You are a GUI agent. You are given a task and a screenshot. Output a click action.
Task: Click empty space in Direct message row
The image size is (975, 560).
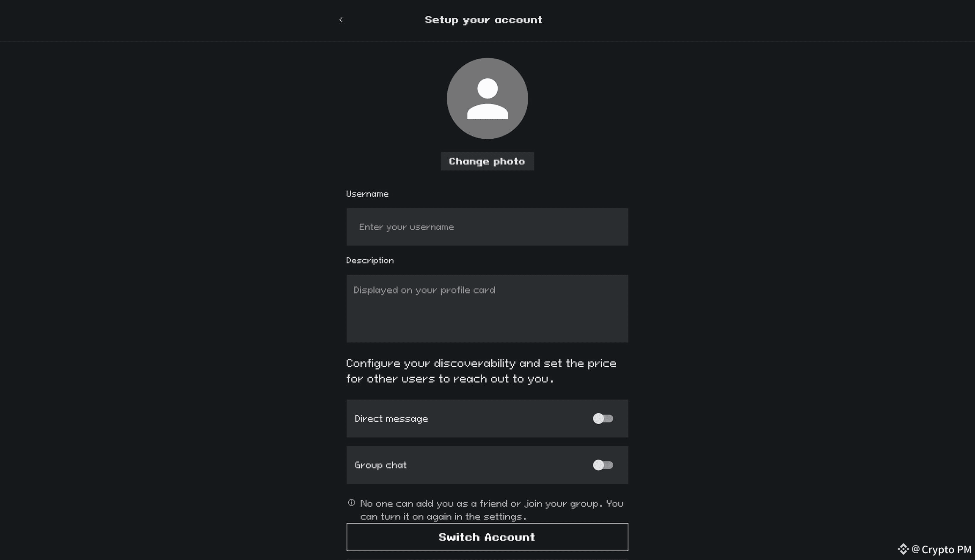(x=508, y=419)
